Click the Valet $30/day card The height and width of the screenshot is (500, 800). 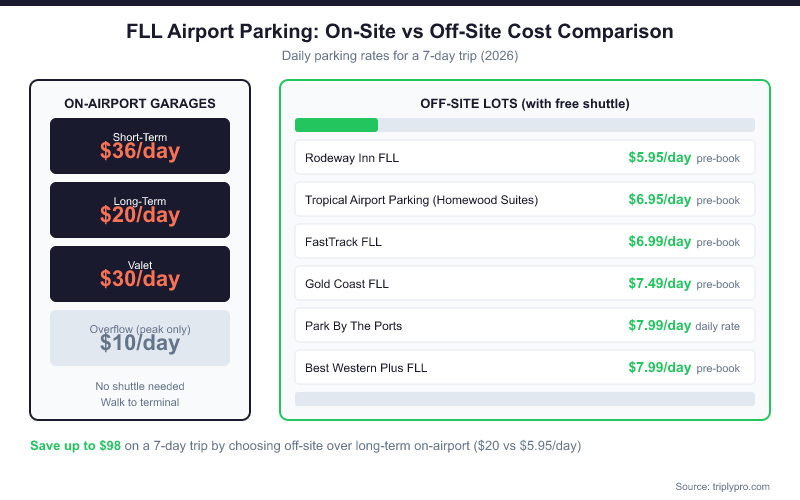coord(140,274)
